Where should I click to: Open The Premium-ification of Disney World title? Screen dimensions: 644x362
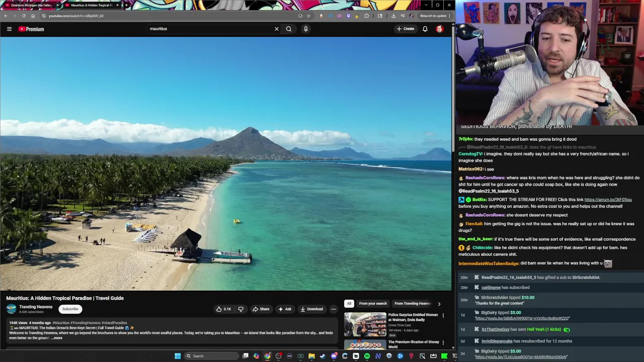413,344
